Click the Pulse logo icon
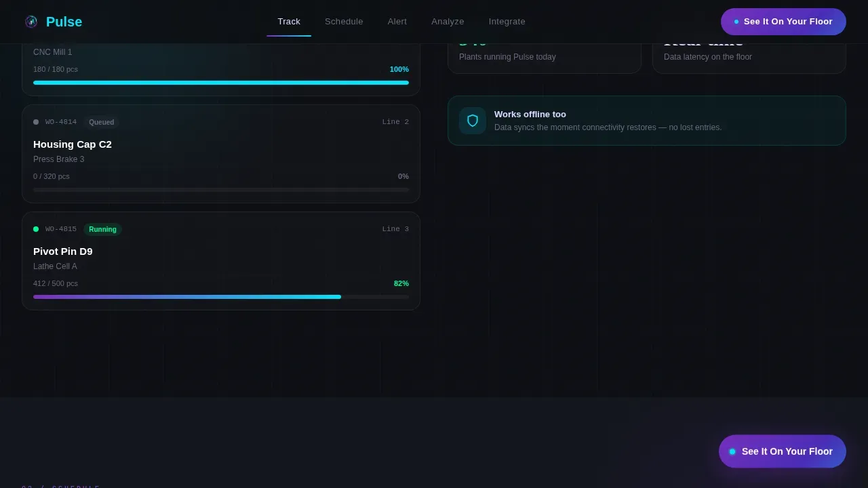The height and width of the screenshot is (488, 868). 31,22
